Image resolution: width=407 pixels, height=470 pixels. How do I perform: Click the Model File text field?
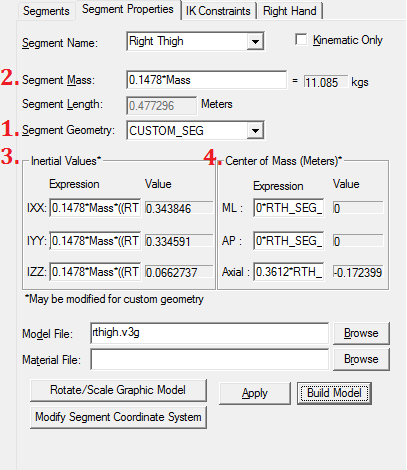209,333
